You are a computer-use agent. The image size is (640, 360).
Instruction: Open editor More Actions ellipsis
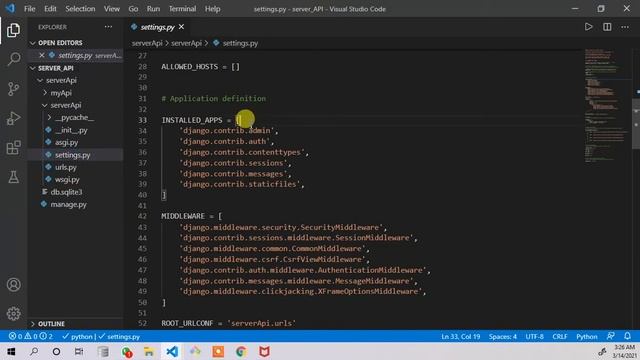click(625, 27)
